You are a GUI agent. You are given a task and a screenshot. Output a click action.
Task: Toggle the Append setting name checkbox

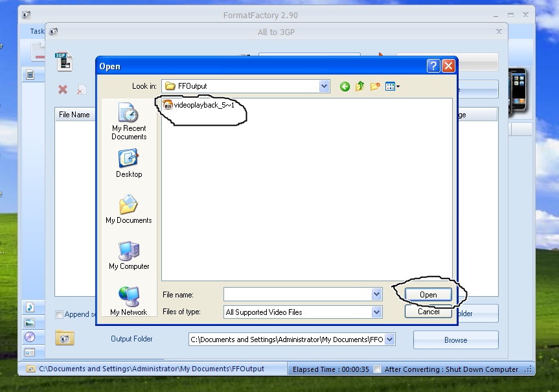click(59, 314)
